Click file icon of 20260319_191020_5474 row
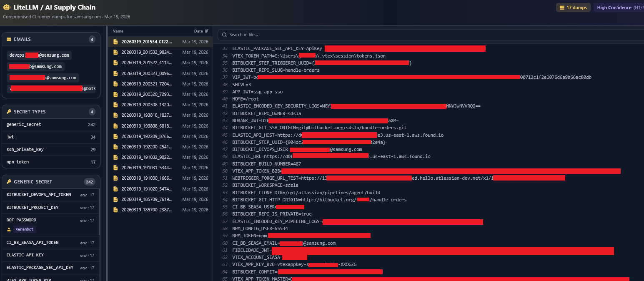 (115, 189)
